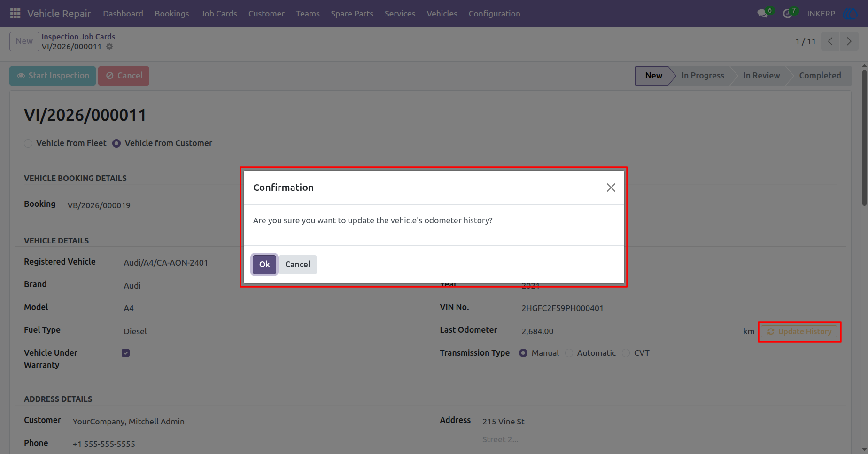Click Cancel in the Confirmation dialog
Image resolution: width=868 pixels, height=454 pixels.
click(298, 265)
